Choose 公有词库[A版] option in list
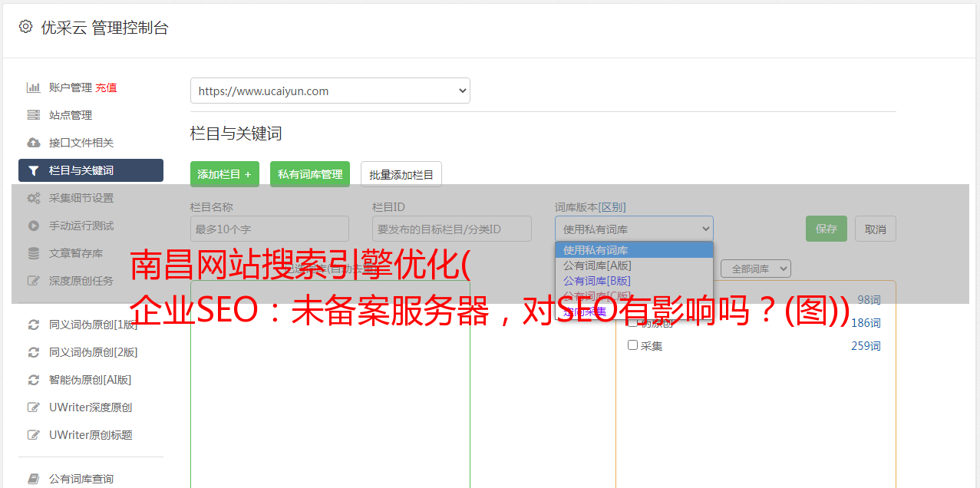Image resolution: width=980 pixels, height=488 pixels. click(634, 265)
